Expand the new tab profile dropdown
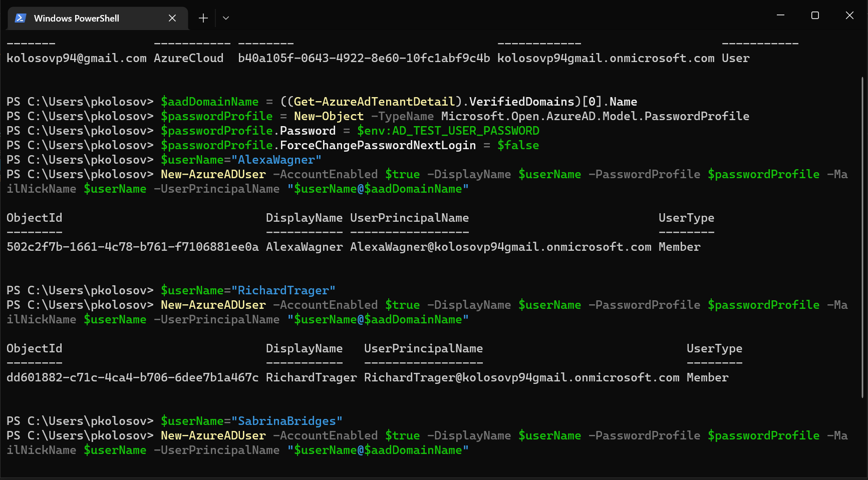The image size is (868, 480). 226,18
